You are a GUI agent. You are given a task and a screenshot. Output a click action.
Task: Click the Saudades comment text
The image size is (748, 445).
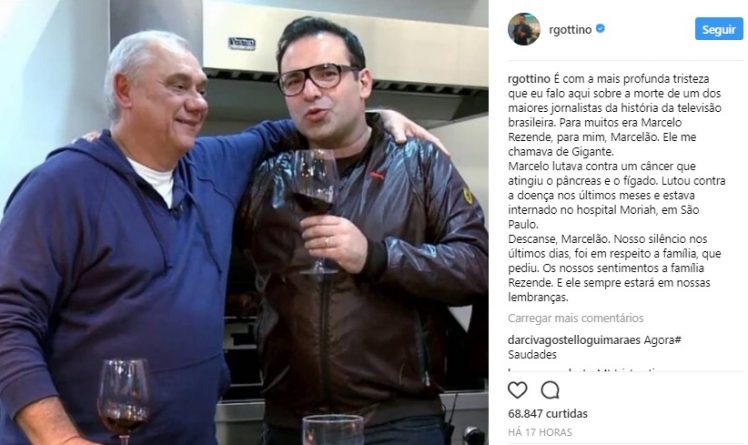coord(532,355)
